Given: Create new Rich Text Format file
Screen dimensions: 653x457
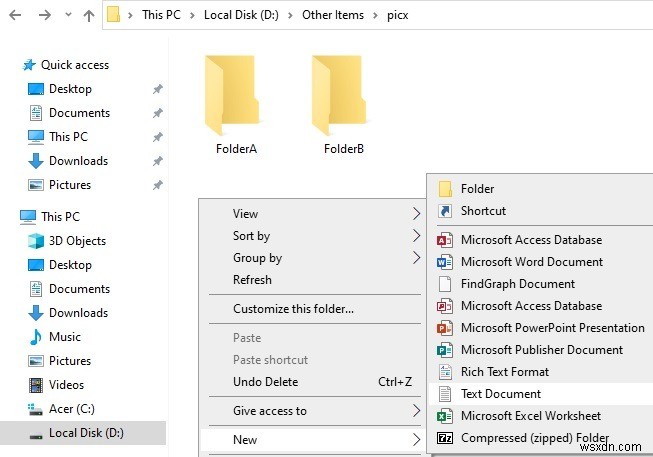Looking at the screenshot, I should click(x=541, y=372).
